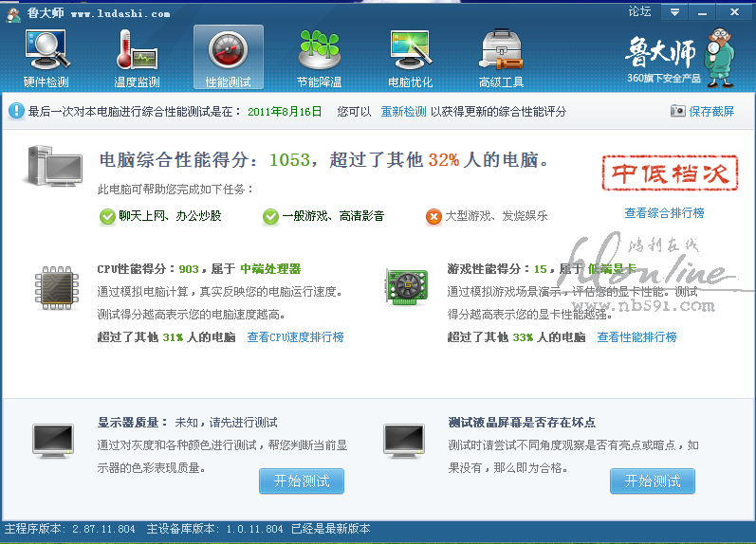Screen dimensions: 756x544
Task: Click the 一般游戏、高清影音 task label
Action: [333, 216]
